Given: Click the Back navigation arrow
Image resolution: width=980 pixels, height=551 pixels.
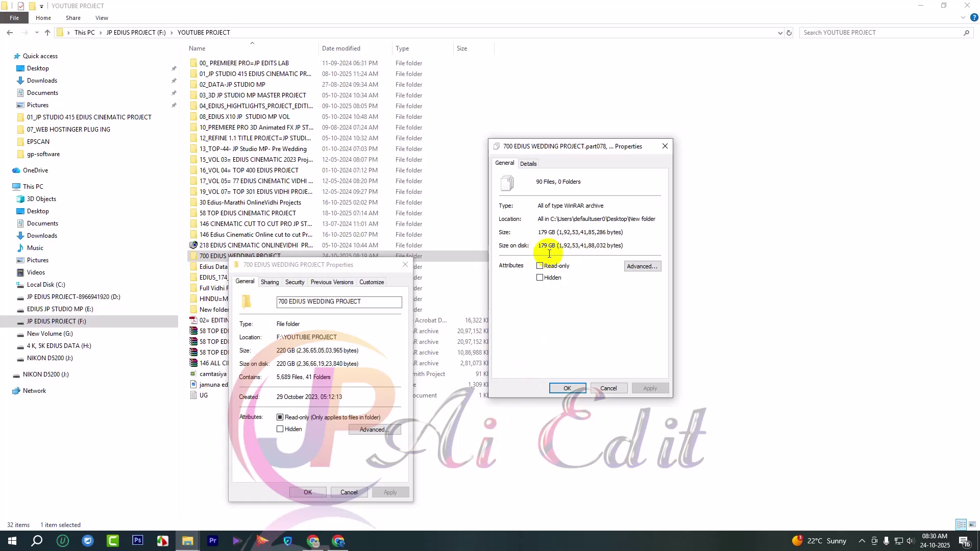Looking at the screenshot, I should 10,33.
